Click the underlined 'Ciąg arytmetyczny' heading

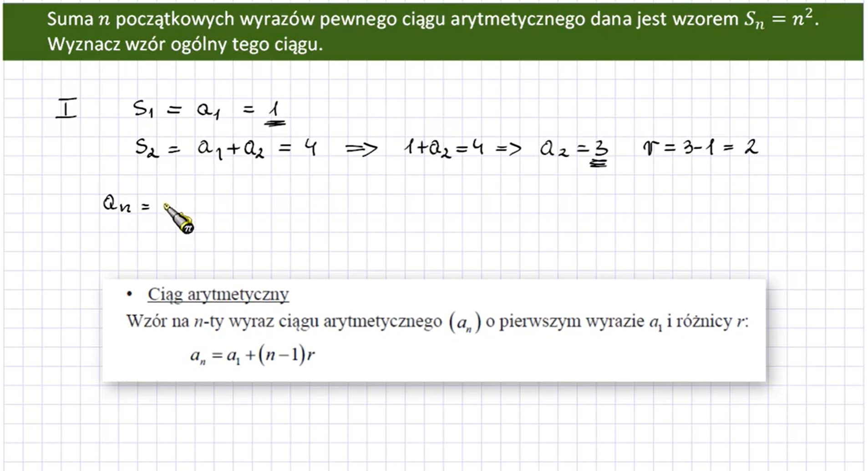click(218, 294)
